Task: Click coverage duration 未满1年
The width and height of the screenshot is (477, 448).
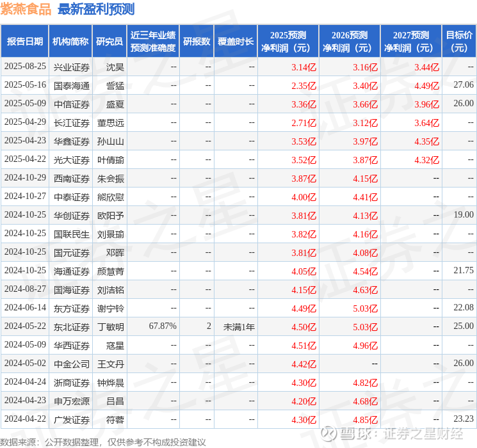Action: click(239, 327)
